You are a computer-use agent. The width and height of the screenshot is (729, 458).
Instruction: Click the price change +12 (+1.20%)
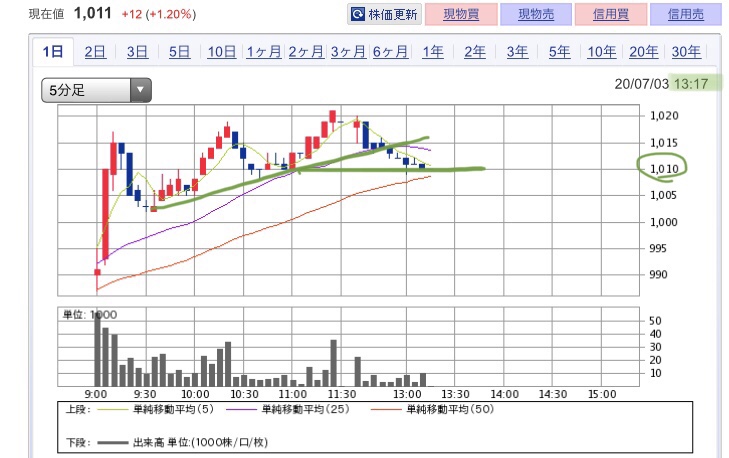pos(159,14)
